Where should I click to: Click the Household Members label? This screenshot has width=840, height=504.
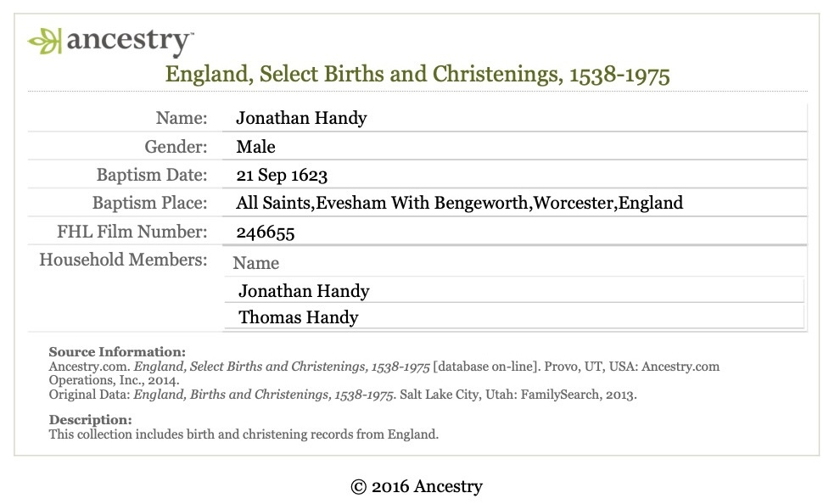[x=123, y=260]
